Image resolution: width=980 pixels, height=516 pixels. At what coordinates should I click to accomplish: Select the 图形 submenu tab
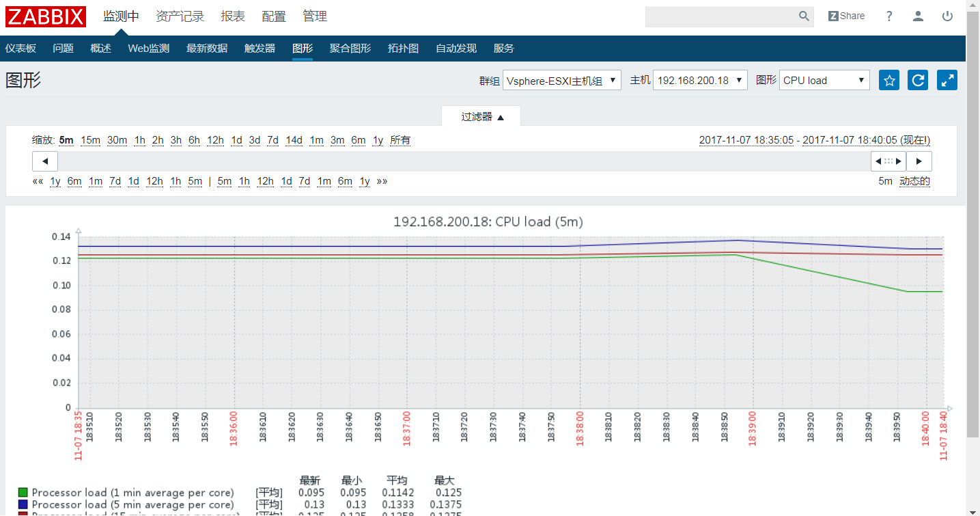coord(303,49)
